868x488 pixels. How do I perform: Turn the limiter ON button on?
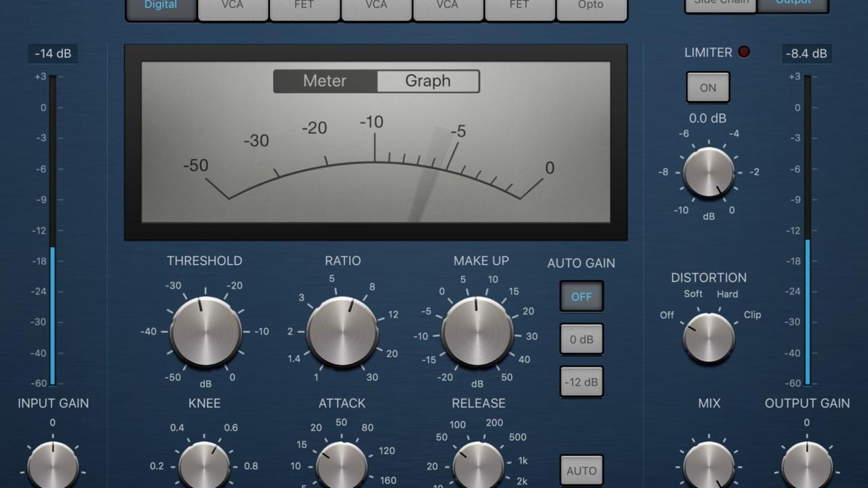click(708, 87)
